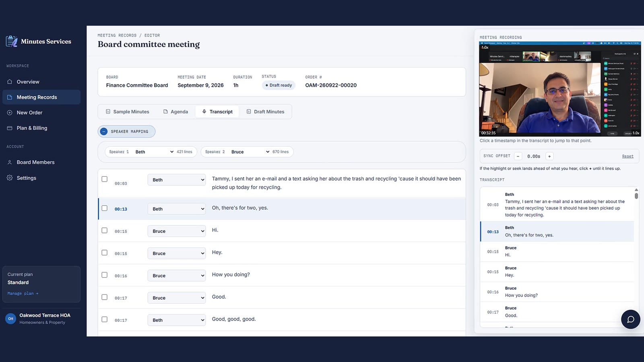The width and height of the screenshot is (644, 362).
Task: Click the Settings gear icon
Action: [x=10, y=178]
